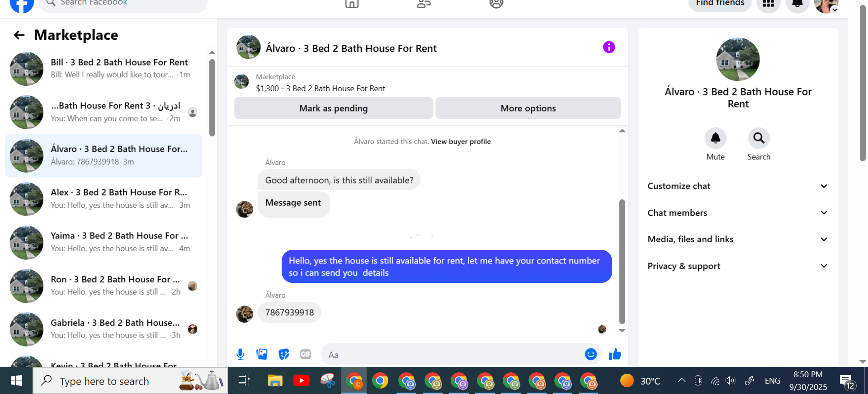Viewport: 868px width, 394px height.
Task: Click the Search conversation magnifier icon
Action: pyautogui.click(x=759, y=138)
